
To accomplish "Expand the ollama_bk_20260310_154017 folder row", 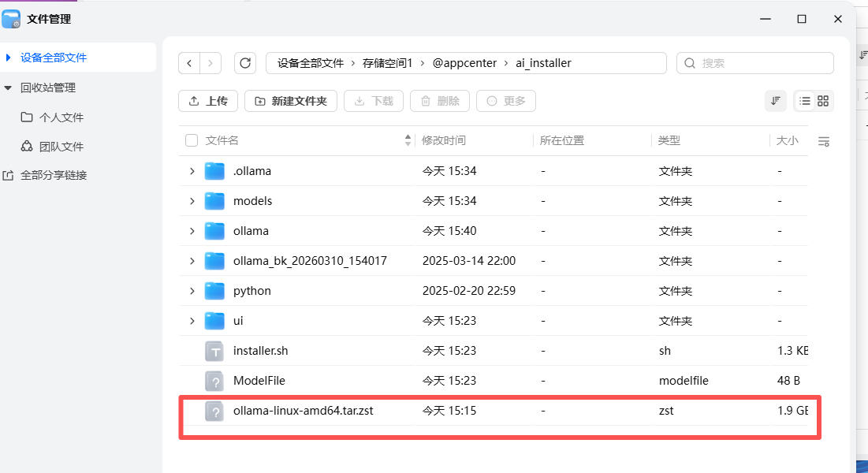I will 192,261.
